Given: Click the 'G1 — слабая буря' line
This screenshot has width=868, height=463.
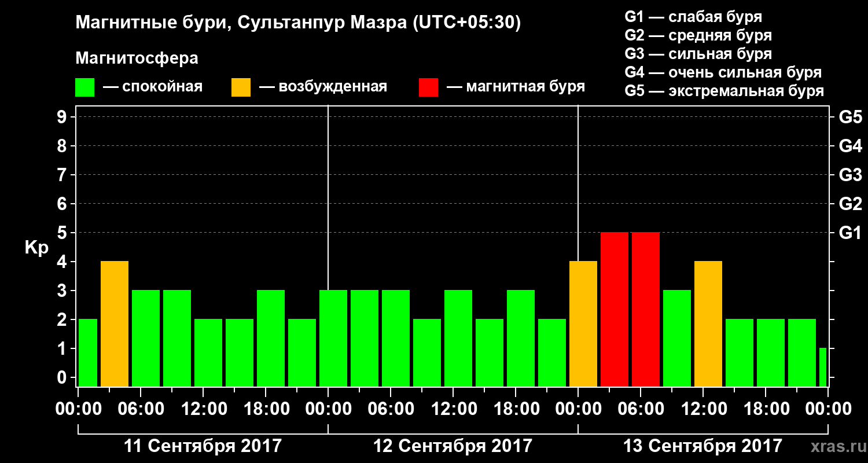Looking at the screenshot, I should click(x=693, y=17).
